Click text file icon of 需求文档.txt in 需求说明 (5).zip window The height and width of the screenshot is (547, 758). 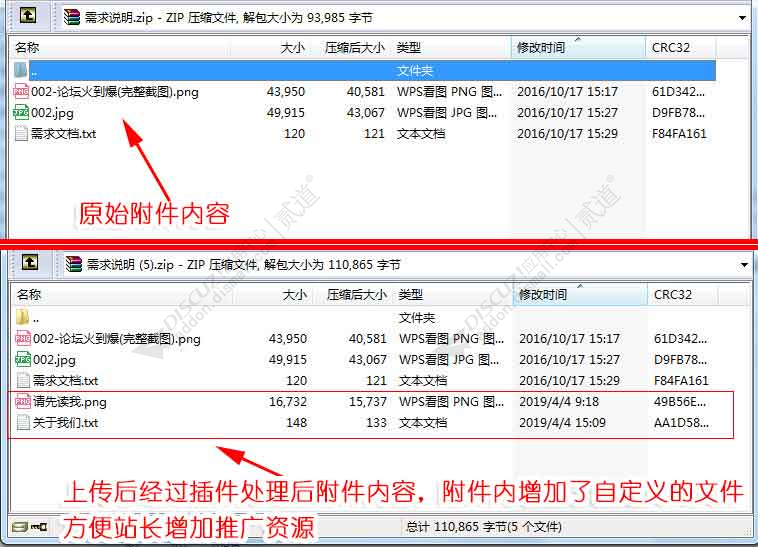(23, 380)
